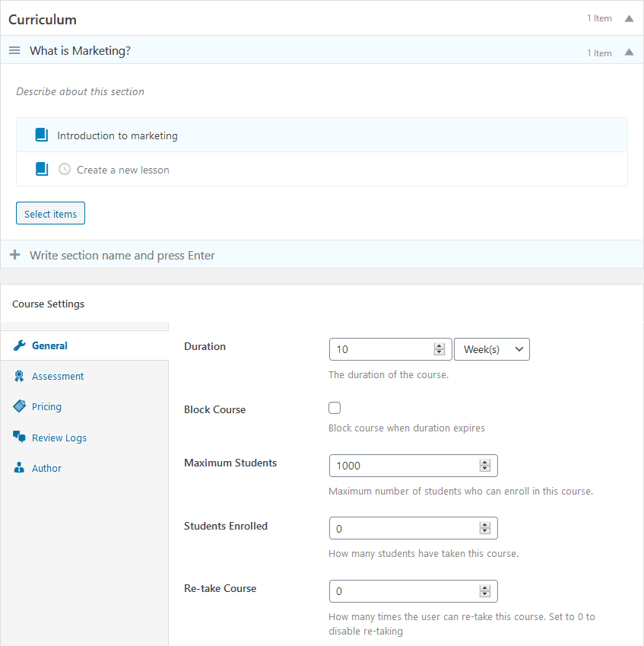Open the Week(s) duration unit dropdown
Screen dimensions: 644x646
491,349
